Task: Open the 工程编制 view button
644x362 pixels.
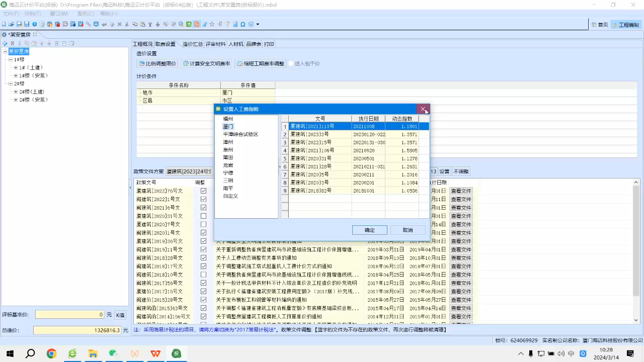Action: pyautogui.click(x=625, y=25)
